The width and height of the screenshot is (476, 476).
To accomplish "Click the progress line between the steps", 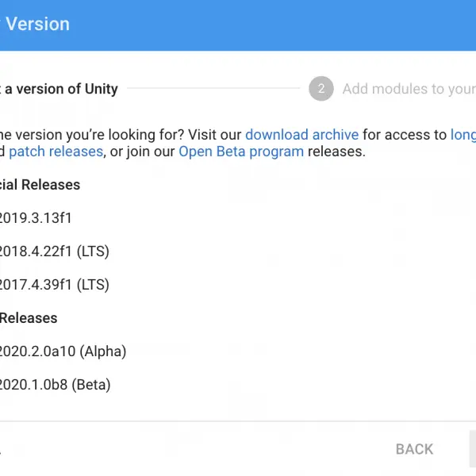I will (213, 88).
